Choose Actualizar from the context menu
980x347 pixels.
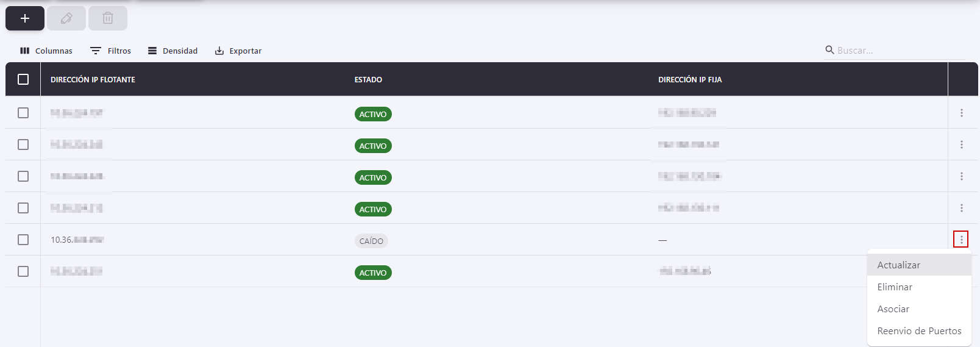pos(899,265)
